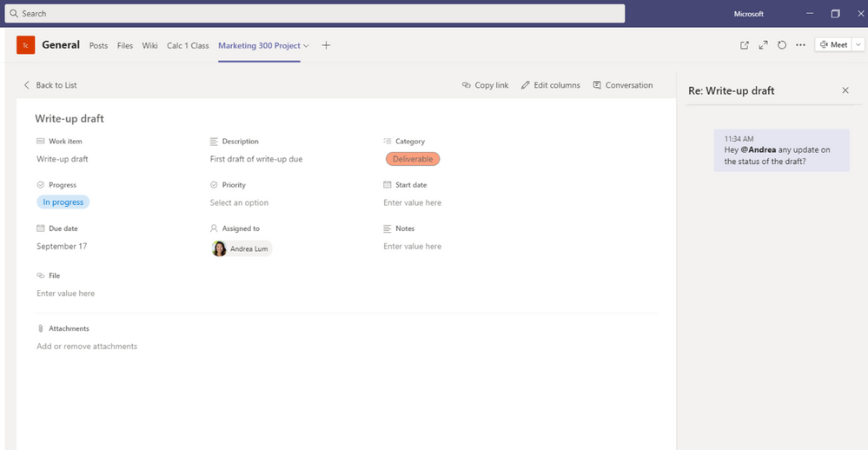Expand the Meet dropdown arrow
The width and height of the screenshot is (868, 450).
pyautogui.click(x=858, y=45)
